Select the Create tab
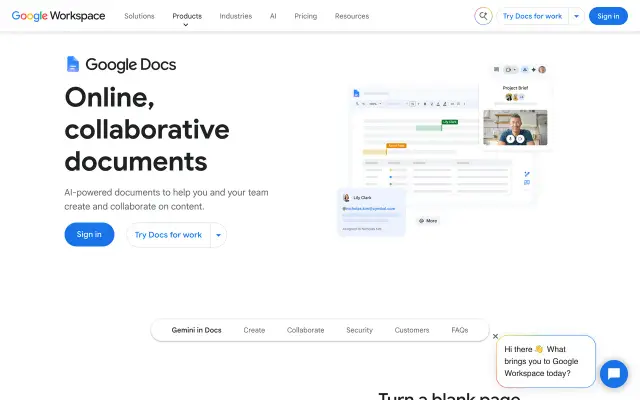This screenshot has height=400, width=640. 254,330
